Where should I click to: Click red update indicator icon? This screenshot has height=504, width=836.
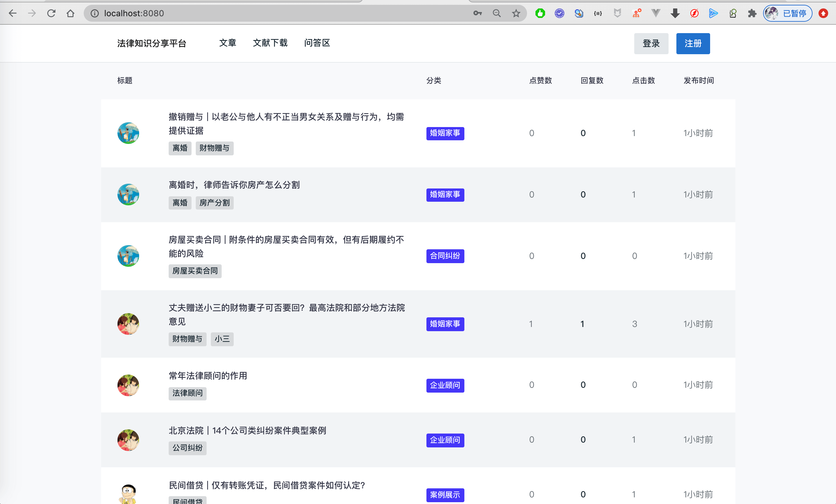[x=823, y=13]
